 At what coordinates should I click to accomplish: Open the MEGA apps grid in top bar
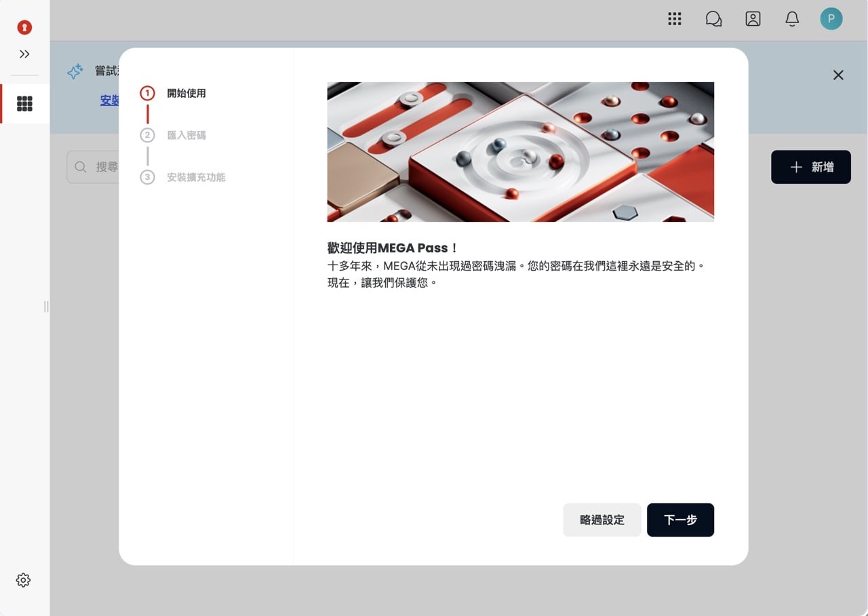[x=674, y=19]
